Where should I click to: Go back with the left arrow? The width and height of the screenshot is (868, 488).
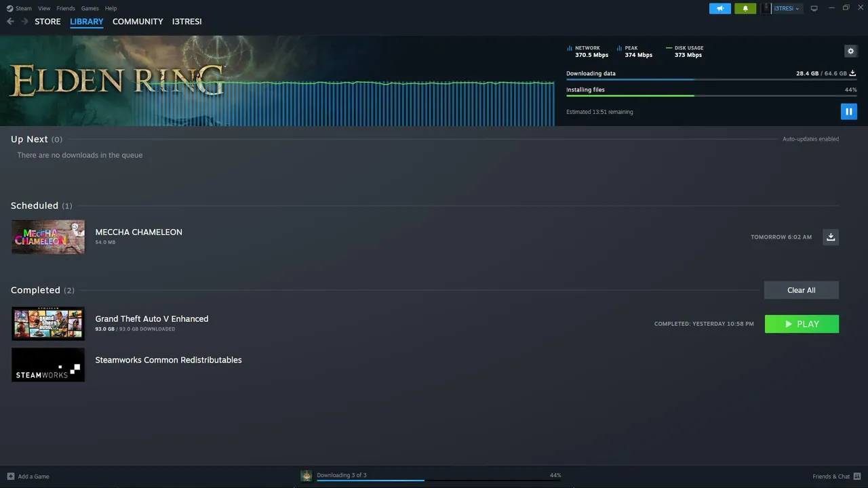(10, 22)
